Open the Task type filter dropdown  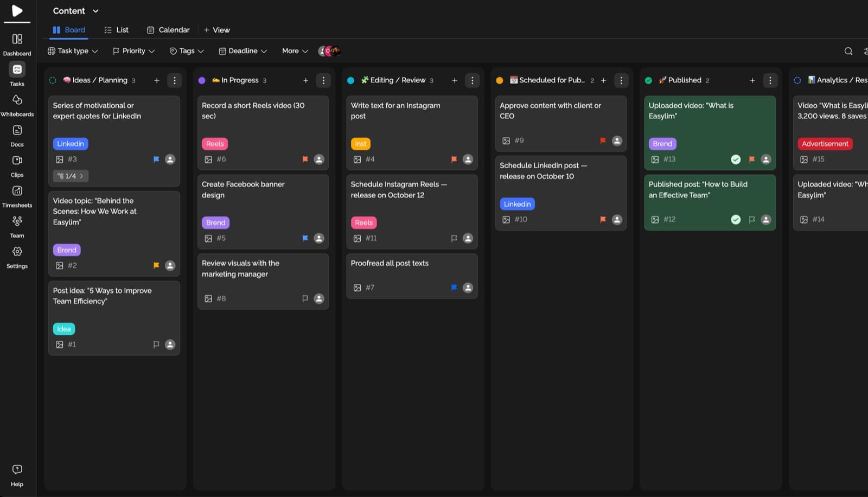point(73,51)
